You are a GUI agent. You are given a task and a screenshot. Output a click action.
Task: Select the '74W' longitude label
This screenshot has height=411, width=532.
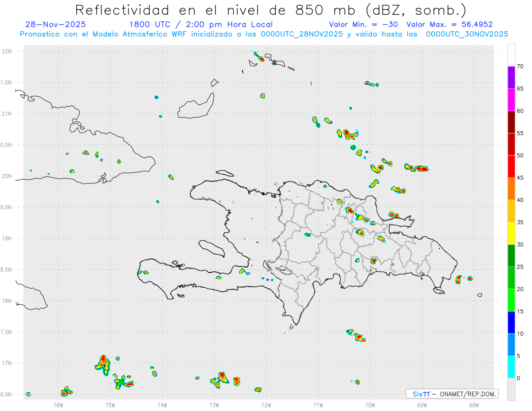click(162, 405)
